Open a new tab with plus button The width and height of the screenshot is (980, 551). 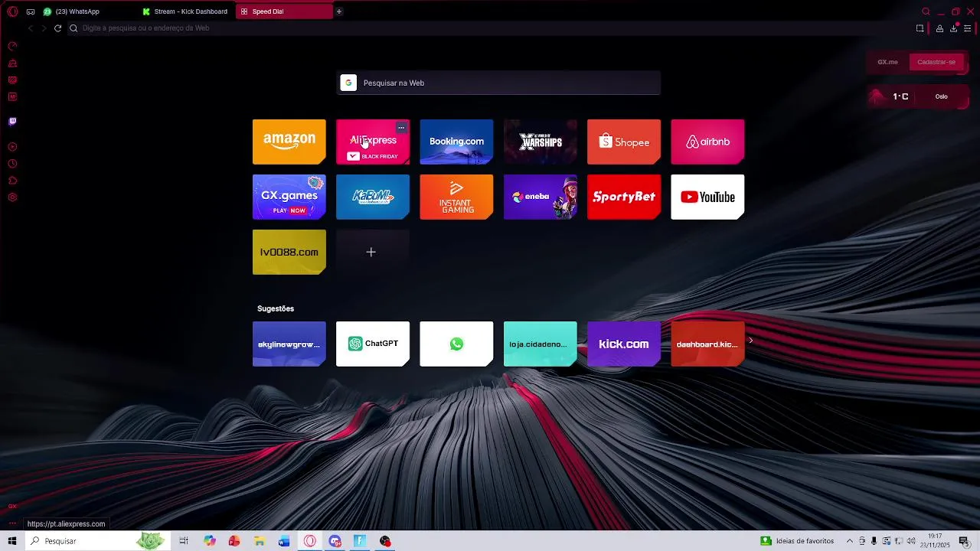coord(339,11)
